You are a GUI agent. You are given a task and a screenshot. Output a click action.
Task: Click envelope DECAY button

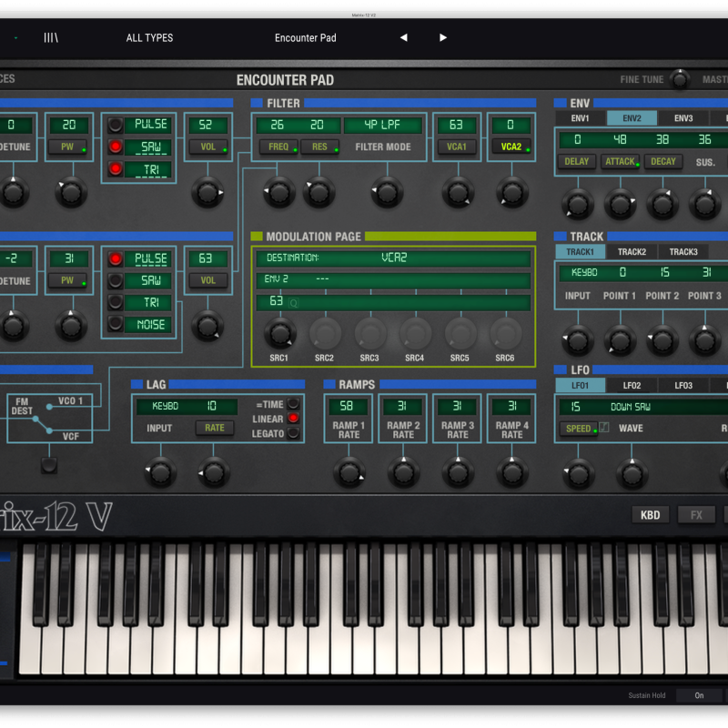pyautogui.click(x=663, y=162)
